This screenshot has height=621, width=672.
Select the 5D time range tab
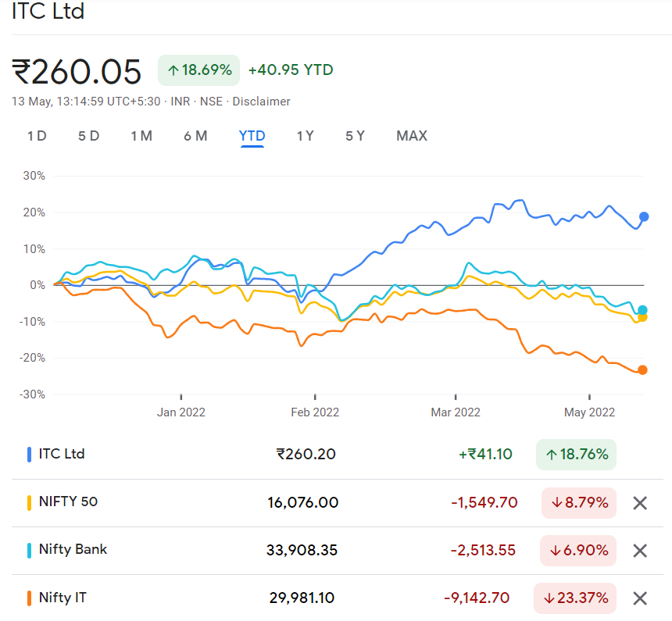pos(89,136)
